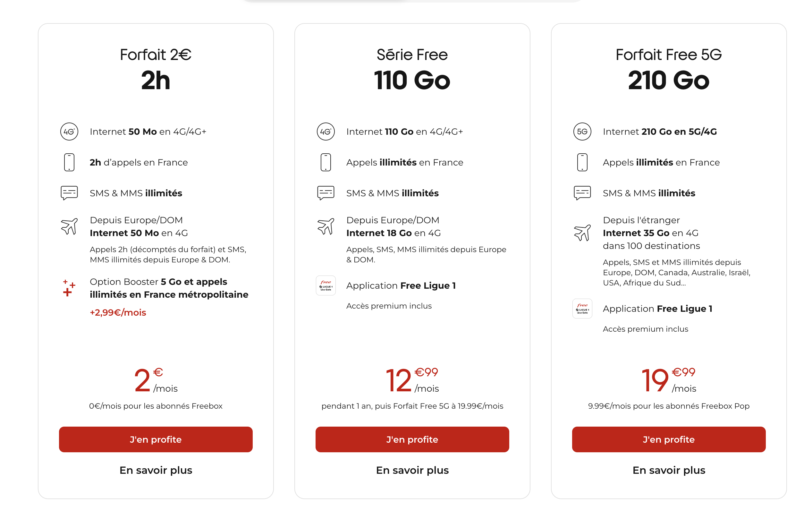Click the airplane icon in Forfait Free 5G
The width and height of the screenshot is (812, 519).
pos(582,233)
